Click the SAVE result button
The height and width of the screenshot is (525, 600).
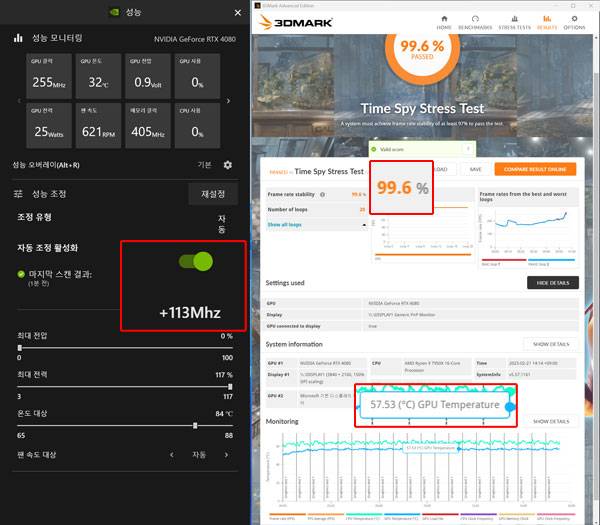pos(476,169)
